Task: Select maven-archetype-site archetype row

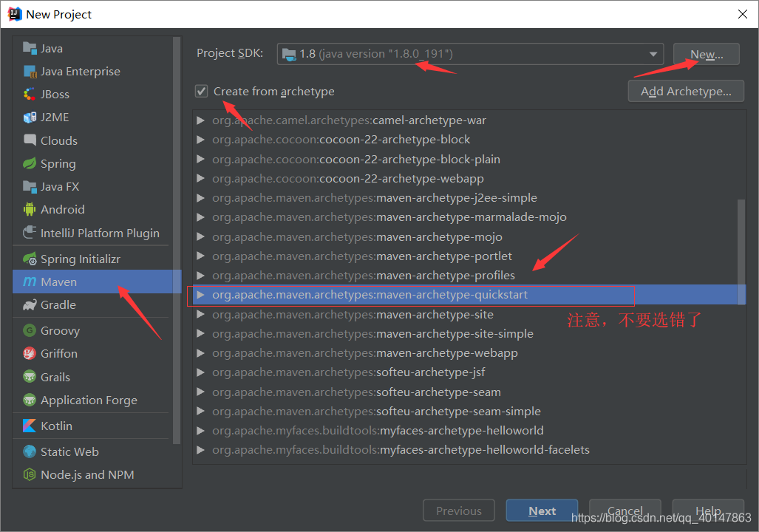Action: [x=469, y=314]
